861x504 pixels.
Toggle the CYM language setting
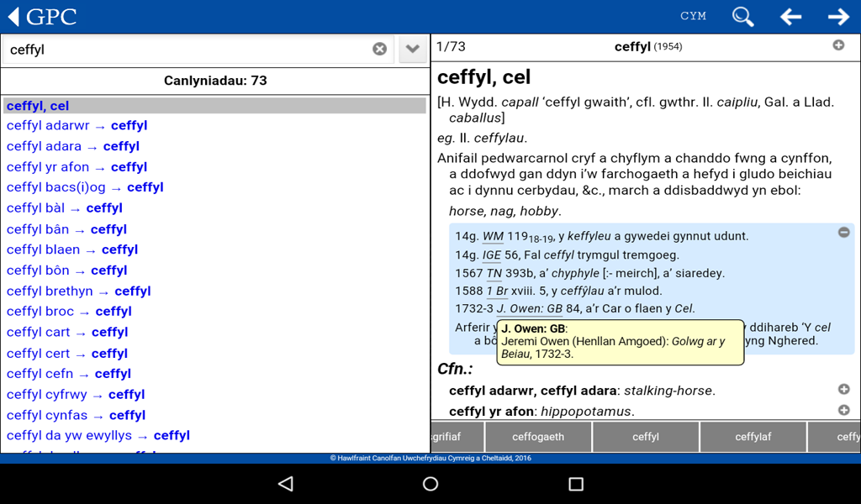[x=693, y=16]
